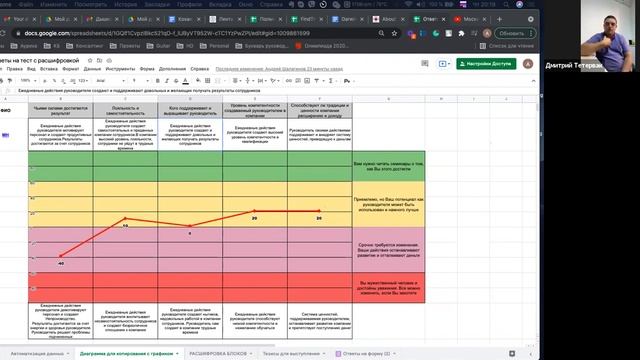This screenshot has height=360, width=640.
Task: Click the cell borders icon
Action: coord(207,81)
